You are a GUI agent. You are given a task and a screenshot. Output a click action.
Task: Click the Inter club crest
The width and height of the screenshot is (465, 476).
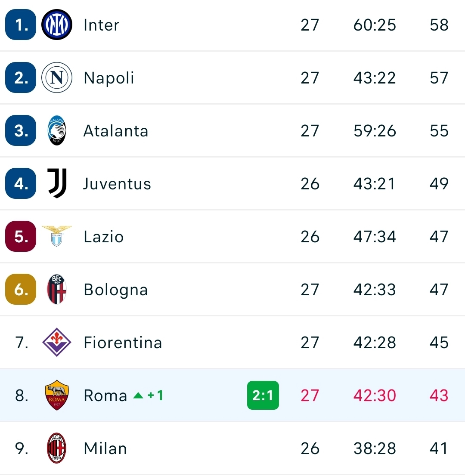(56, 25)
